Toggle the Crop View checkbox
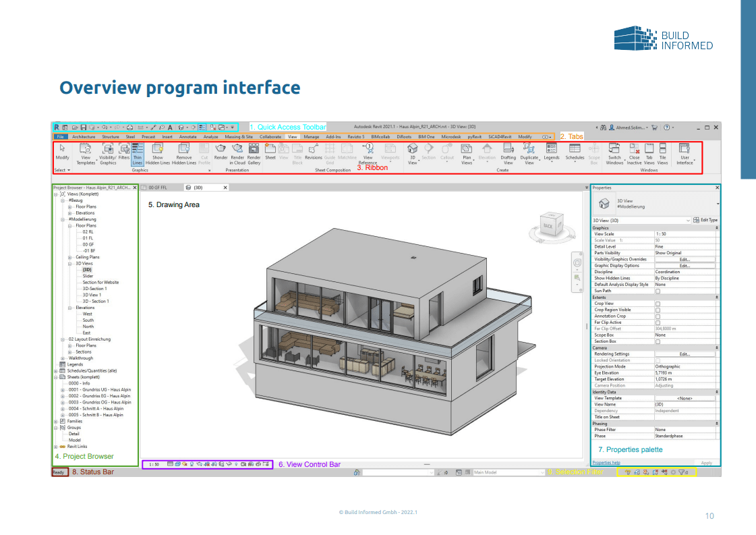The image size is (756, 535). click(658, 304)
